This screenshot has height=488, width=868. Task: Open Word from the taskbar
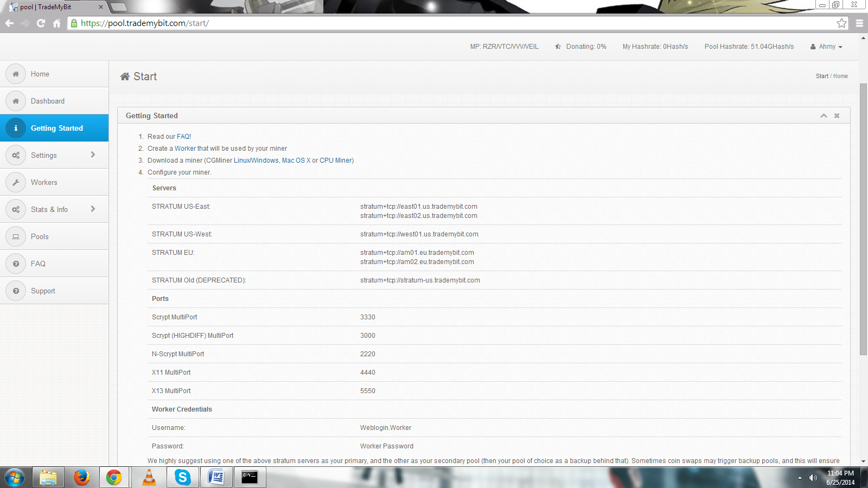216,478
